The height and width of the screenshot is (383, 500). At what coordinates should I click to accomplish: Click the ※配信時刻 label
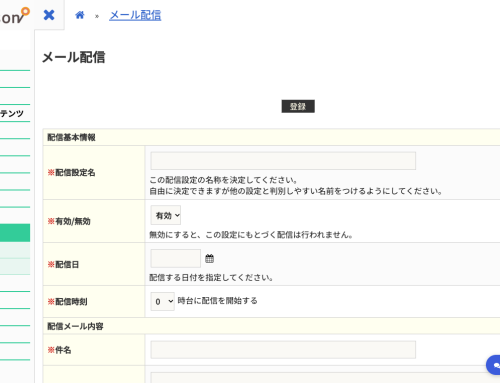point(67,302)
